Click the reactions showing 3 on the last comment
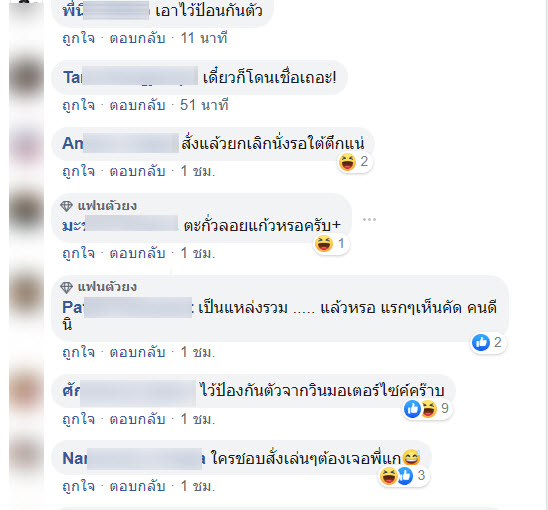This screenshot has width=548, height=510. pyautogui.click(x=403, y=475)
